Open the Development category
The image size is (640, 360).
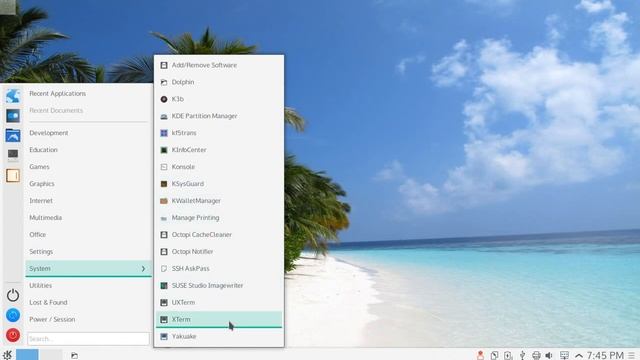tap(88, 133)
